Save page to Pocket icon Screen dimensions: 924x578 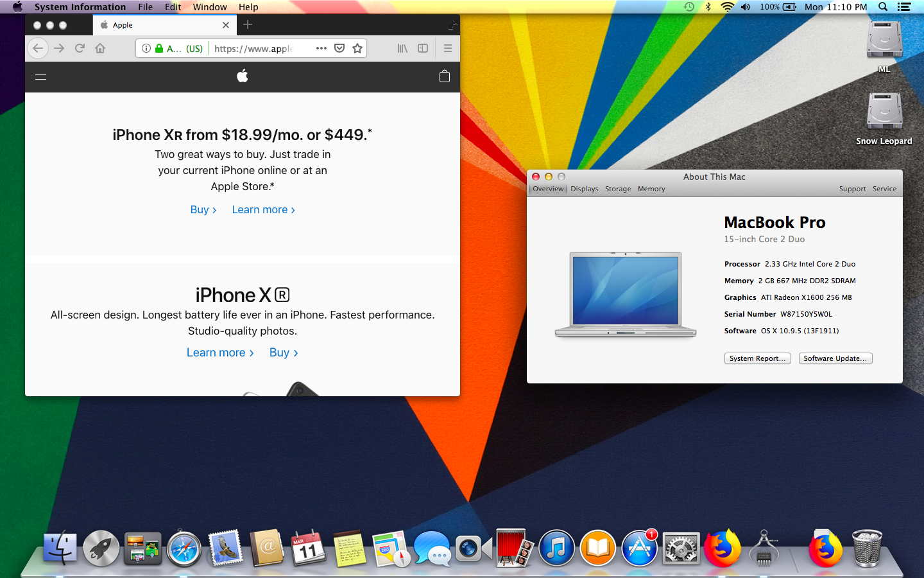click(339, 48)
